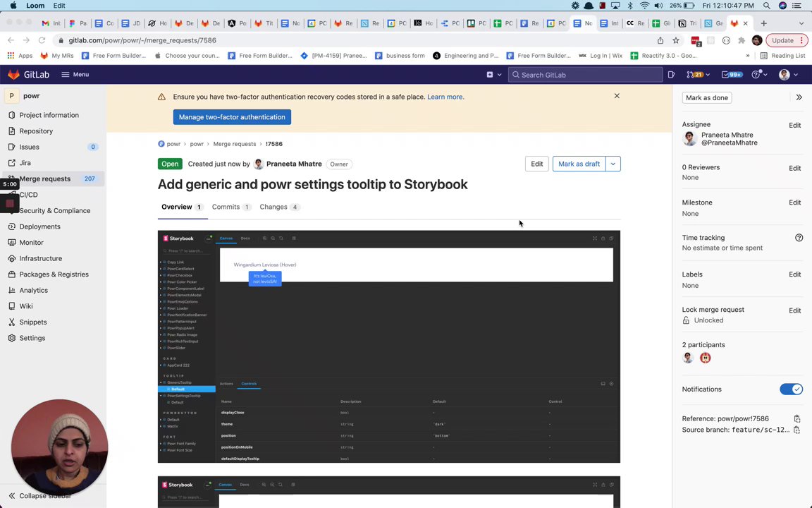
Task: Open Security & Compliance in sidebar
Action: [x=54, y=211]
